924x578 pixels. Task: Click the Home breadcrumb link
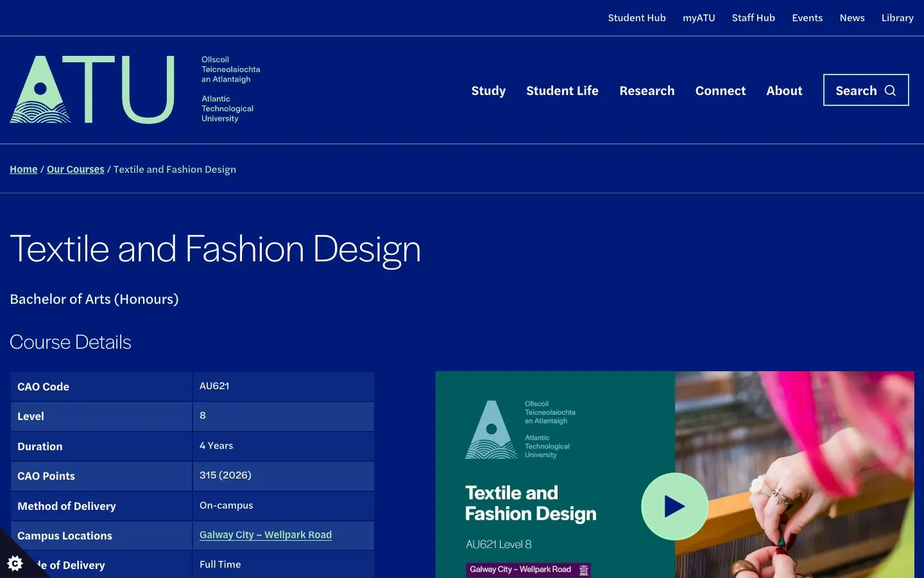24,170
